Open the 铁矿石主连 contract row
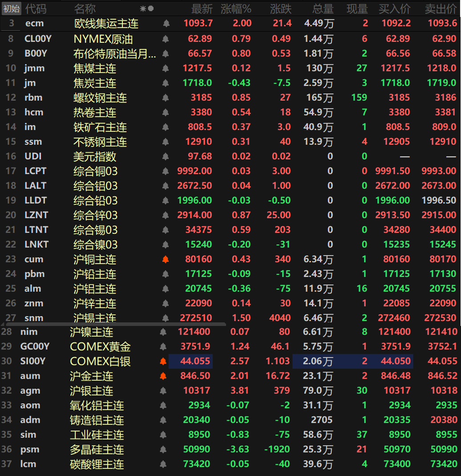Viewport: 461px width, 476px height. tap(100, 127)
